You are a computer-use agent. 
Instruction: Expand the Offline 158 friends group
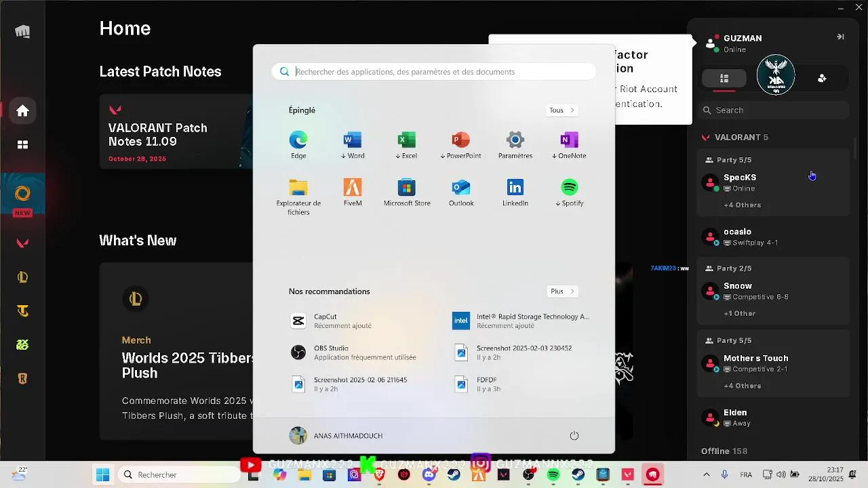coord(724,451)
